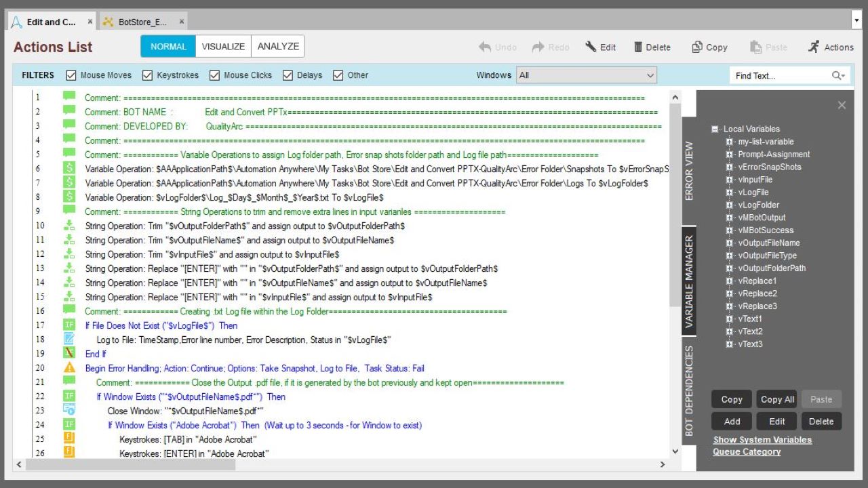Open the tab list dropdown arrow at top right

click(856, 21)
